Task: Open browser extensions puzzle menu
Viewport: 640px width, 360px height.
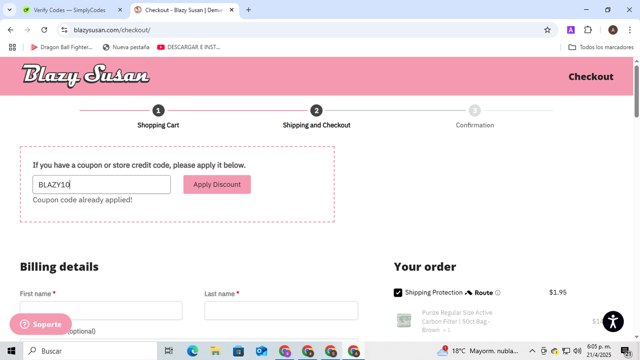Action: click(x=588, y=30)
